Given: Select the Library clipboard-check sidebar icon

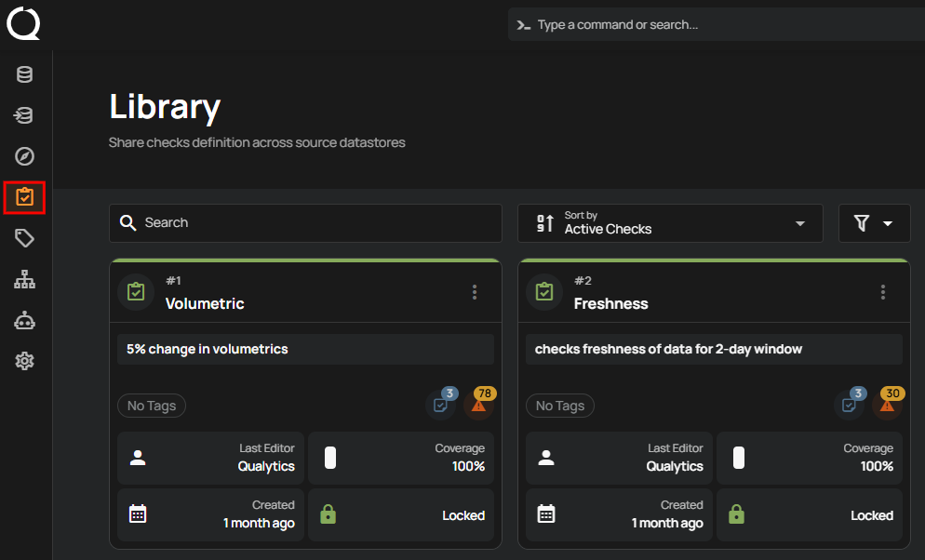Looking at the screenshot, I should point(25,197).
